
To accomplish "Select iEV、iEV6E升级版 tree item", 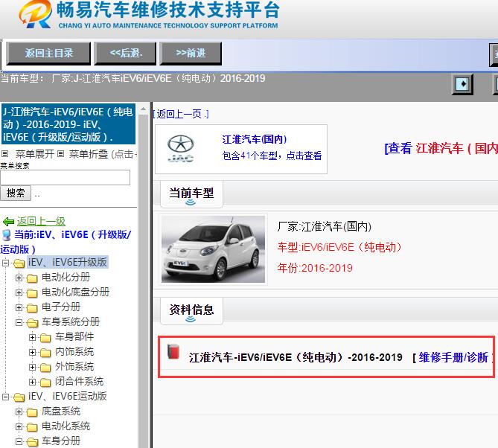I will pos(67,262).
